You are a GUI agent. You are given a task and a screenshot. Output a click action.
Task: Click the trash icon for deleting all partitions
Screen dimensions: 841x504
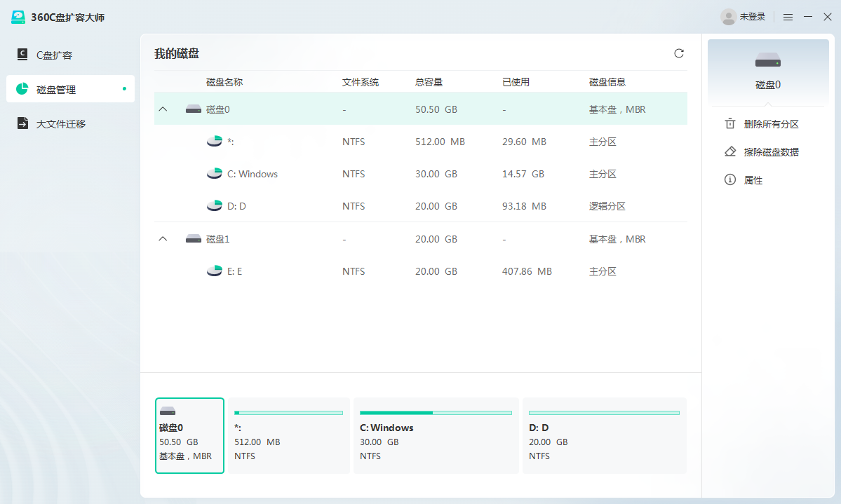coord(730,124)
